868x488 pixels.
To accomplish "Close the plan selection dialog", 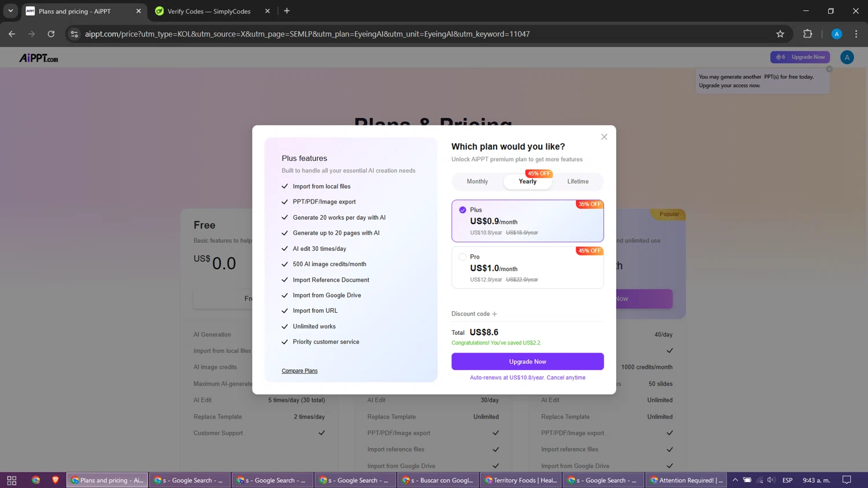I will (604, 137).
